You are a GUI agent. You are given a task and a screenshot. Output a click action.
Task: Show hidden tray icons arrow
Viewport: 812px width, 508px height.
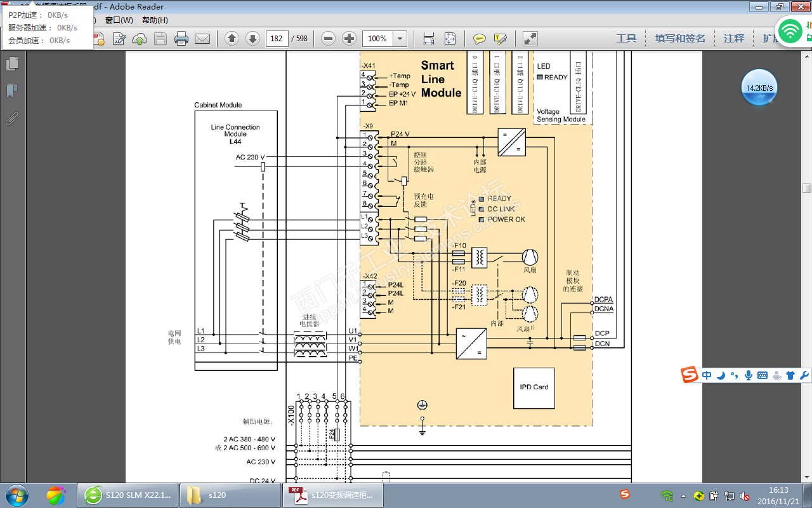(683, 495)
